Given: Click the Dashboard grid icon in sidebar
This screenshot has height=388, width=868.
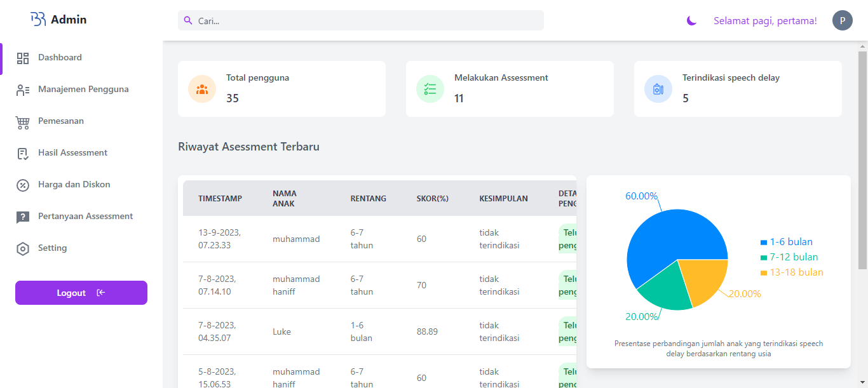Looking at the screenshot, I should (x=23, y=58).
